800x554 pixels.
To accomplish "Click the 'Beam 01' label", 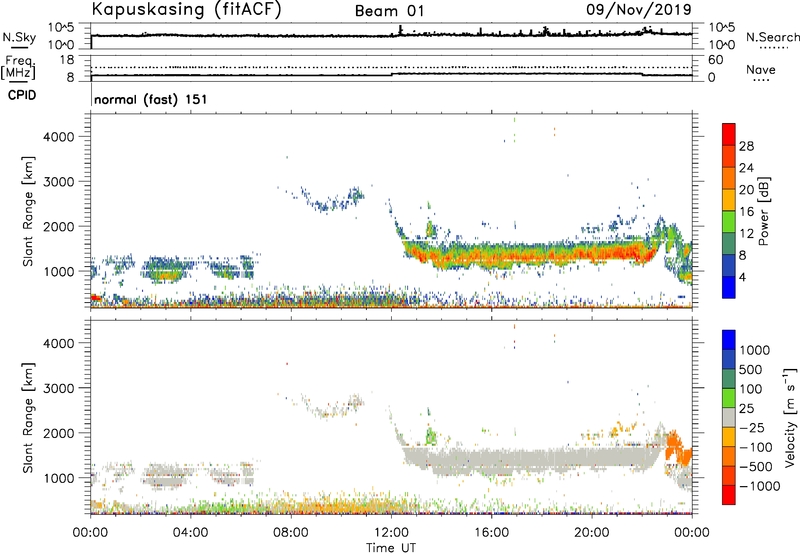I will pos(389,11).
